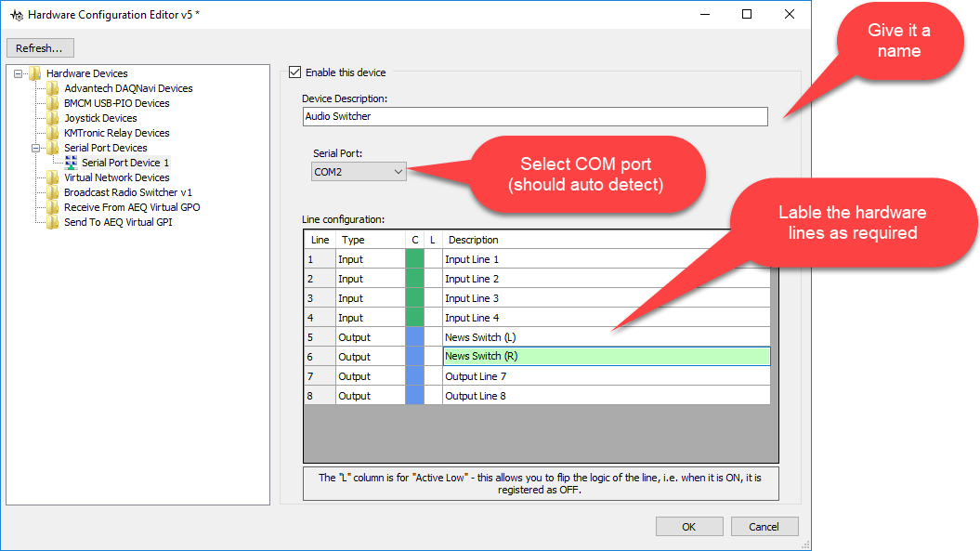Minimize the Hardware Configuration Editor window
980x551 pixels.
point(705,14)
